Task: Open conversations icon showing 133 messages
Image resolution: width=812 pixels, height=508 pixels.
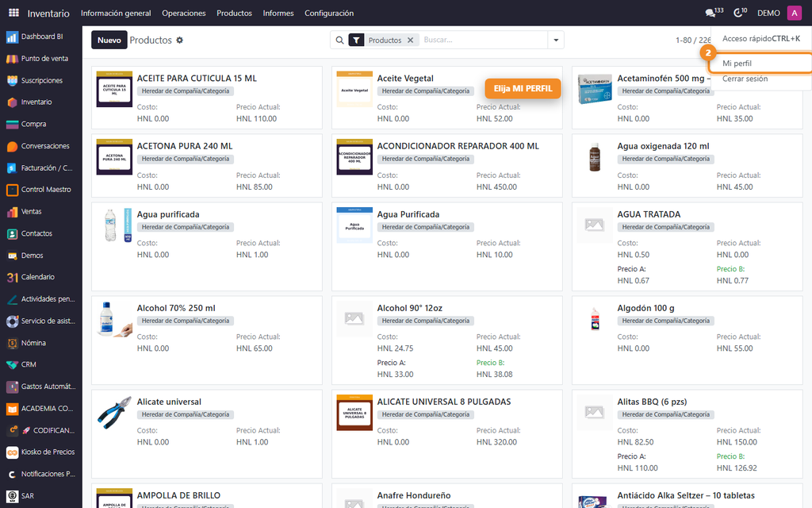Action: pyautogui.click(x=714, y=13)
